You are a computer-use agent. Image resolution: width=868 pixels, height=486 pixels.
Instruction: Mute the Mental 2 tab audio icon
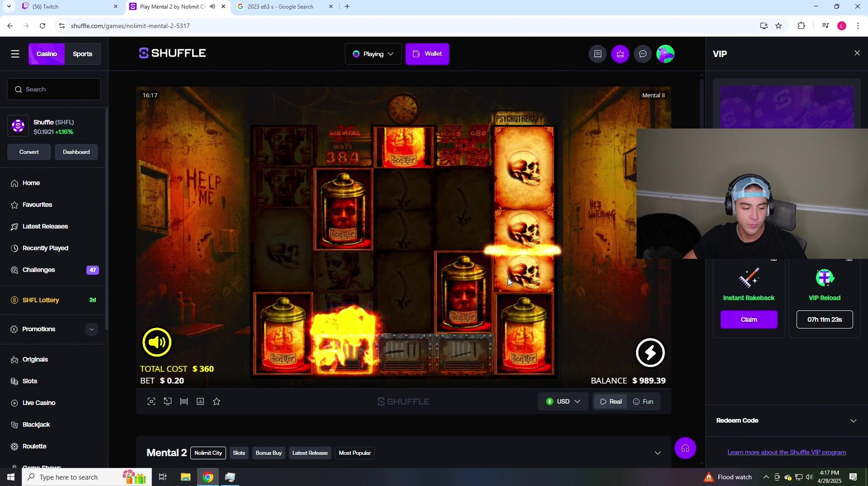point(212,7)
